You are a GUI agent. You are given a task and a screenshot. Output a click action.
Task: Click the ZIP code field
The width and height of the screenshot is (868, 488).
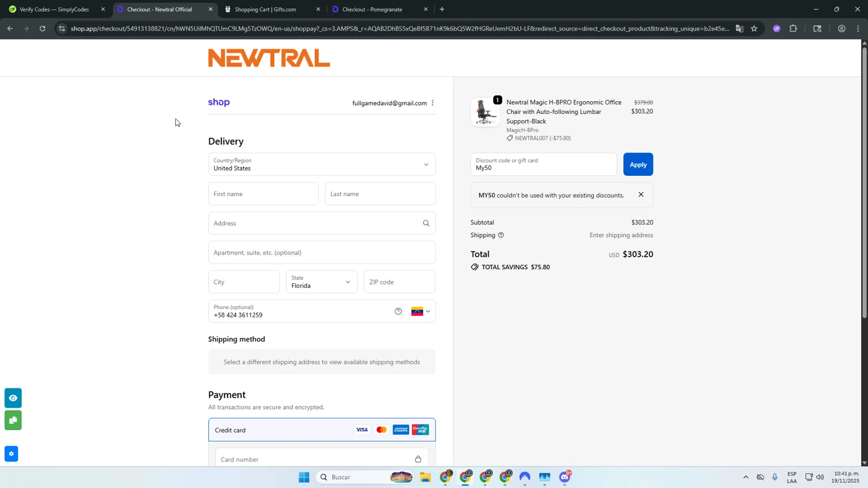(399, 282)
